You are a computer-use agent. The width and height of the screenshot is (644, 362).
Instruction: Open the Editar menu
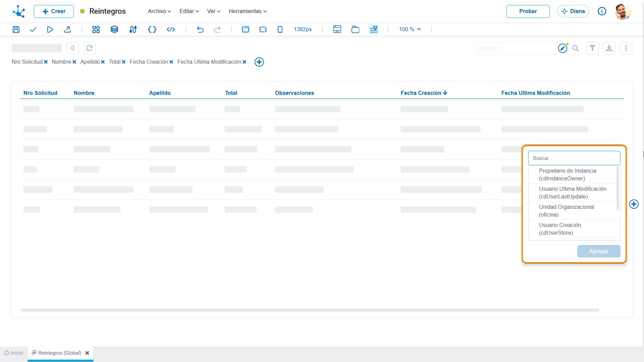(189, 11)
